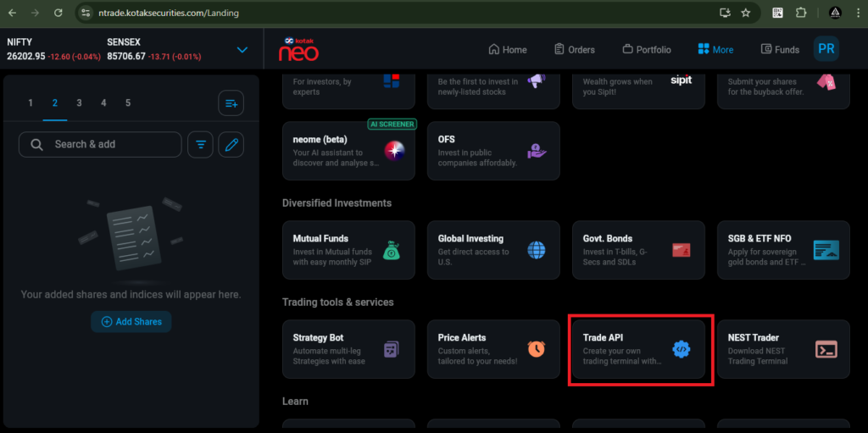
Task: Open the Strategy Bot tile
Action: [348, 348]
